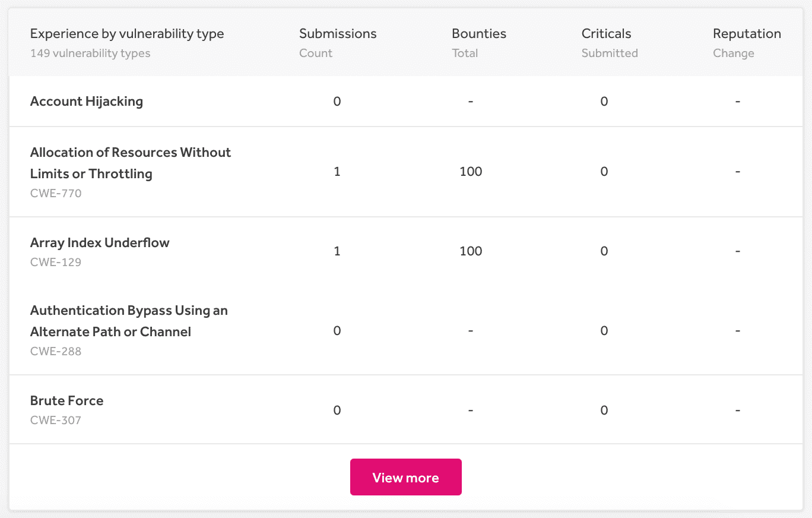Click the CWE-288 identifier label
The width and height of the screenshot is (812, 518).
point(56,351)
